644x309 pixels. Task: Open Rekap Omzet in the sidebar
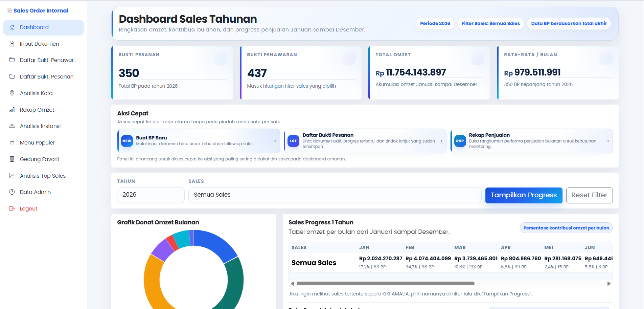point(43,110)
